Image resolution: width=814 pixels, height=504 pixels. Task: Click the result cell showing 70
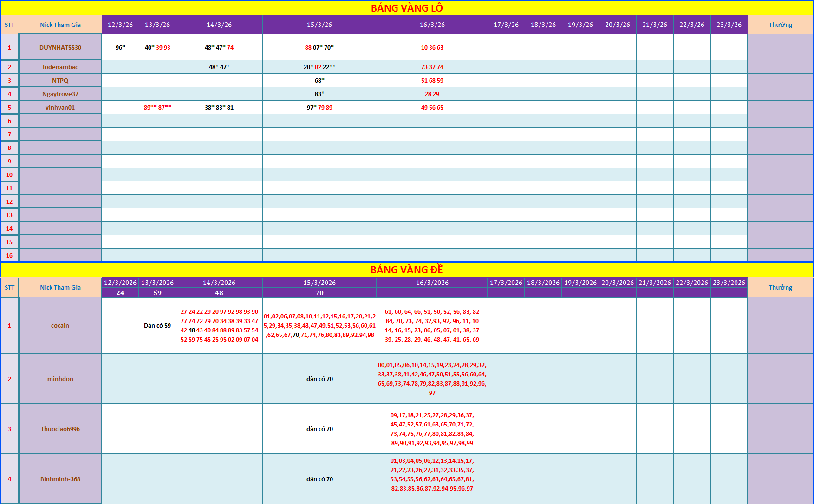(x=319, y=293)
